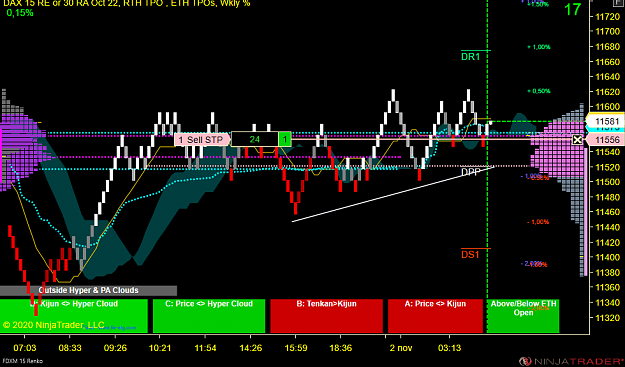Click the 11:54 time axis label

click(205, 348)
